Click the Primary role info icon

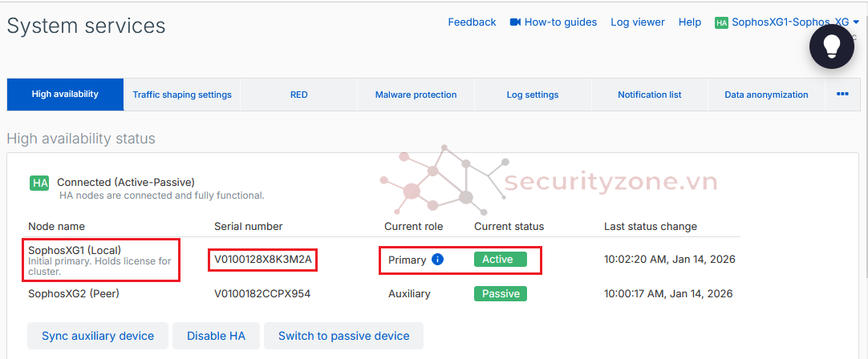[437, 260]
